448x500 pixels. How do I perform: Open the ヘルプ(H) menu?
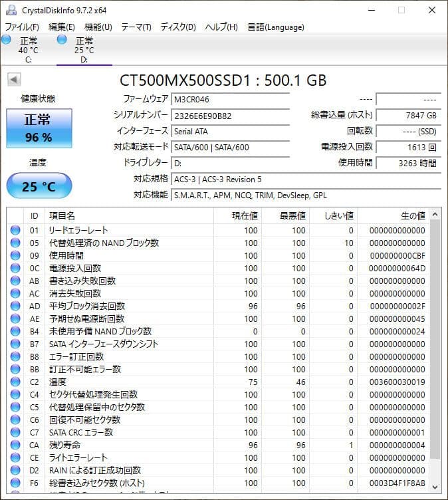(221, 27)
